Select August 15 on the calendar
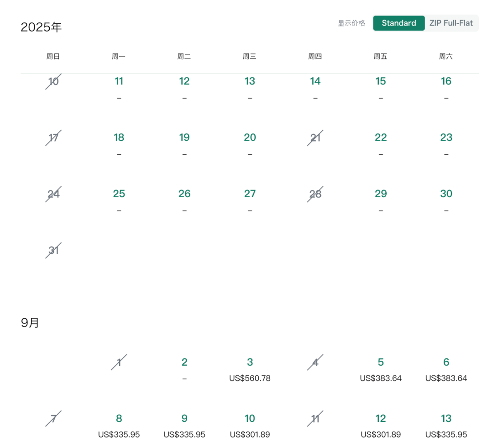The height and width of the screenshot is (448, 493). point(380,88)
